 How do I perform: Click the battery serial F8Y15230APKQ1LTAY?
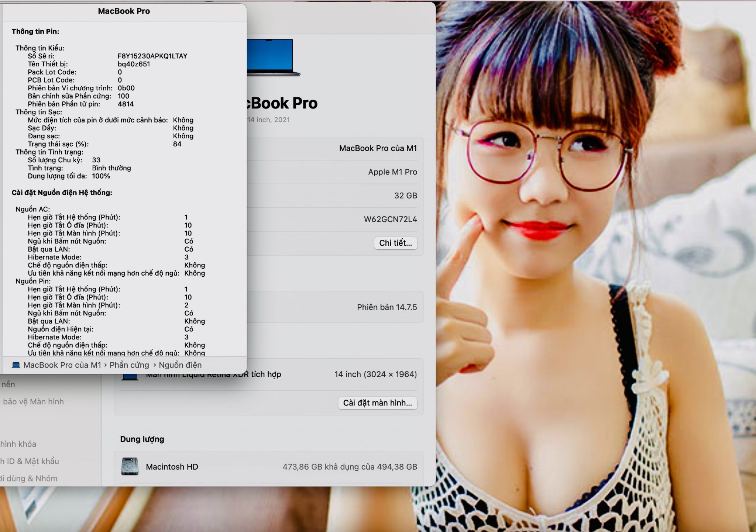152,56
